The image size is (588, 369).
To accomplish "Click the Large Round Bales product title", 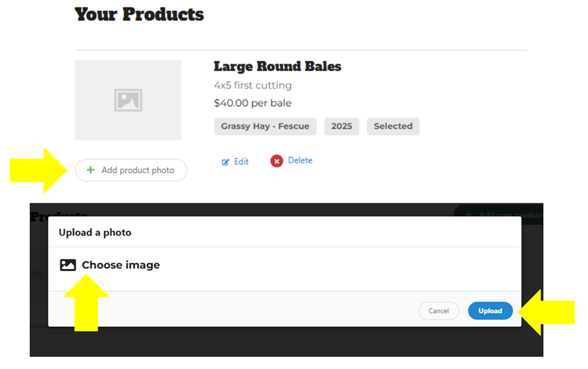I will [277, 66].
